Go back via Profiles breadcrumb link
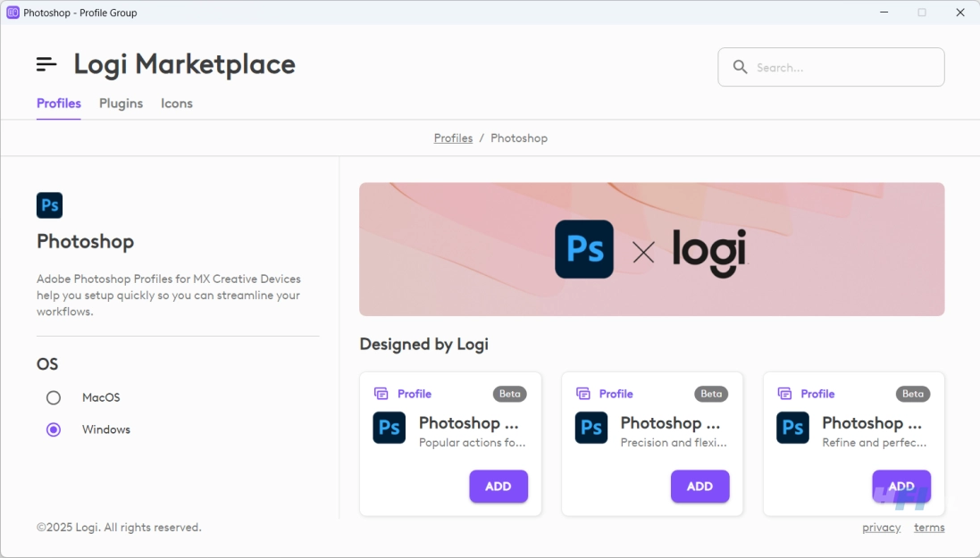The width and height of the screenshot is (980, 558). click(x=453, y=138)
